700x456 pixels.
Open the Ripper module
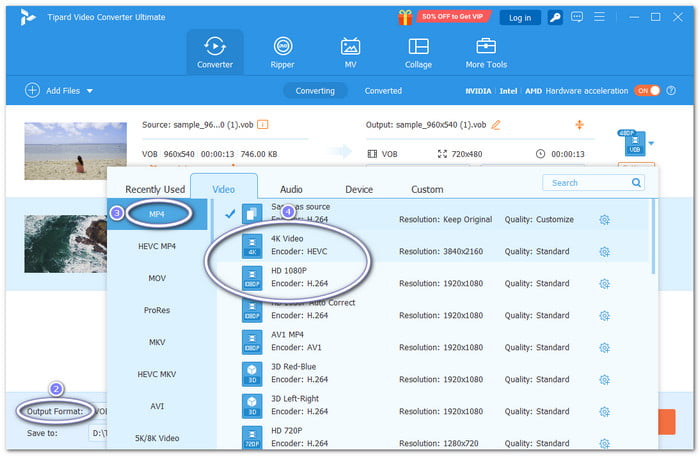click(x=283, y=52)
